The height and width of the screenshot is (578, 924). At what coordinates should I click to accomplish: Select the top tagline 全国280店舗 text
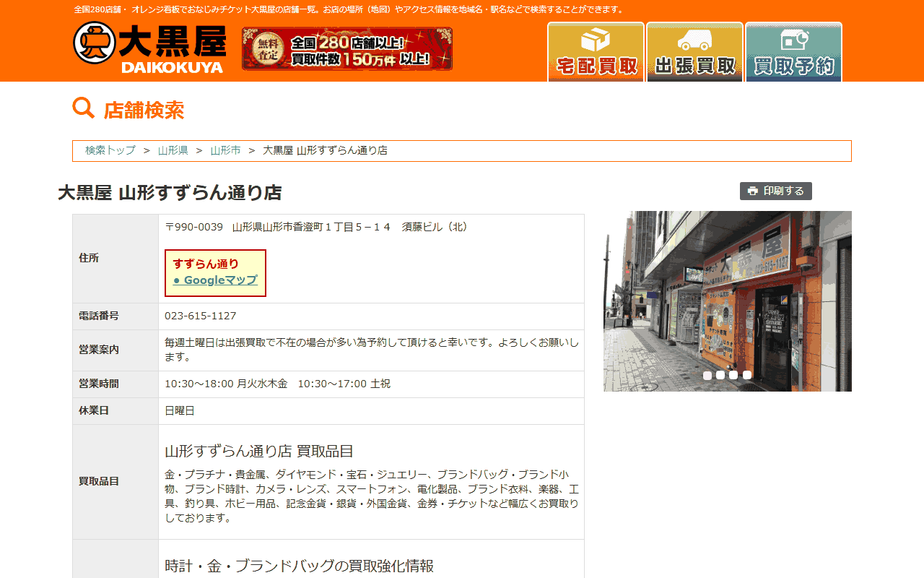coord(349,9)
